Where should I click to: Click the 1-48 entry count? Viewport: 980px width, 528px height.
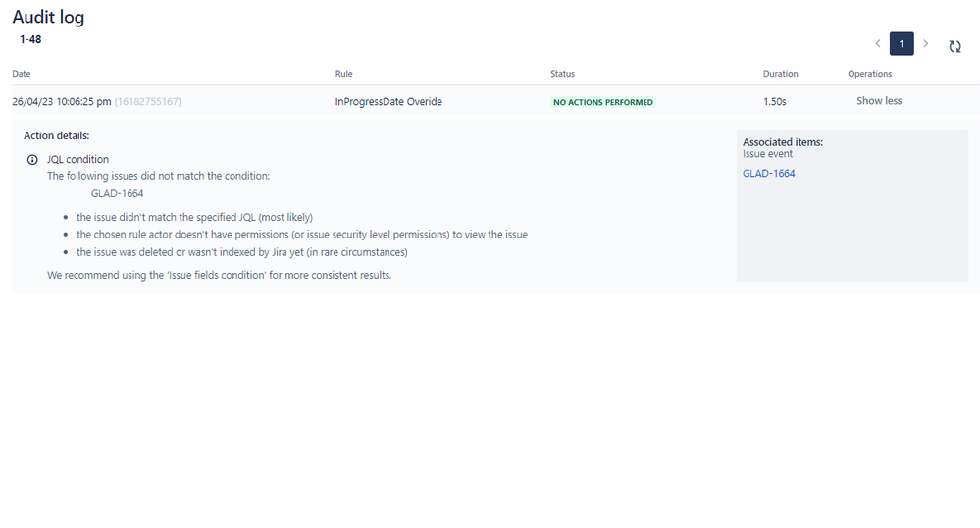pyautogui.click(x=30, y=39)
